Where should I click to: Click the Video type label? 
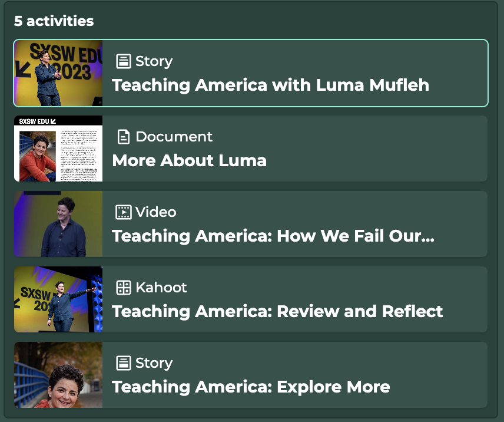pos(155,212)
